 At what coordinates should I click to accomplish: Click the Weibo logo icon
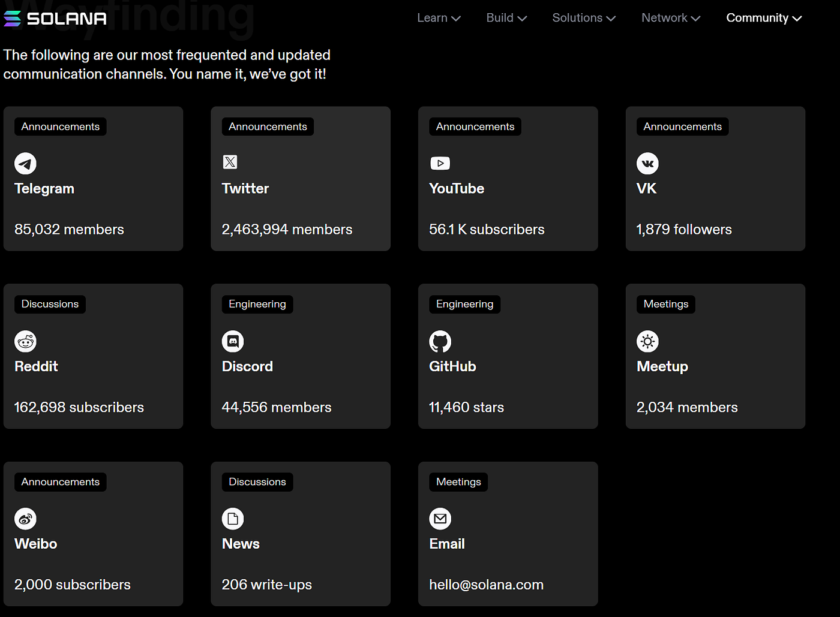(x=25, y=519)
